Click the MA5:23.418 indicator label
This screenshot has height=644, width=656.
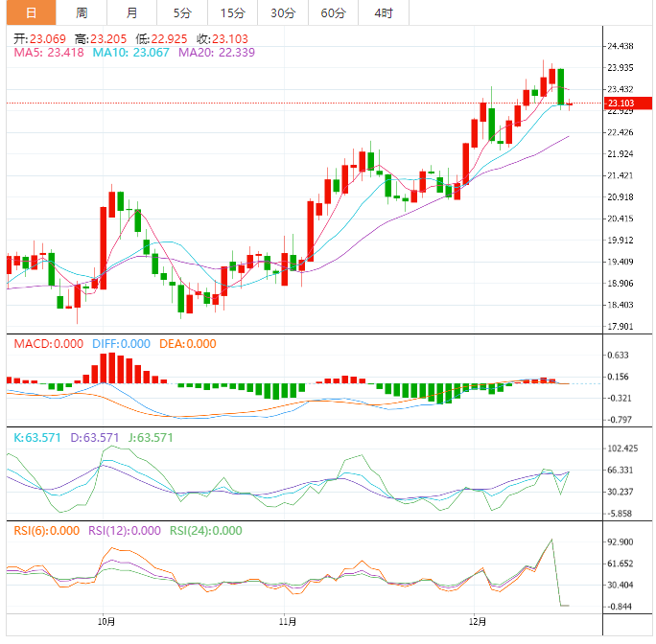pos(48,53)
